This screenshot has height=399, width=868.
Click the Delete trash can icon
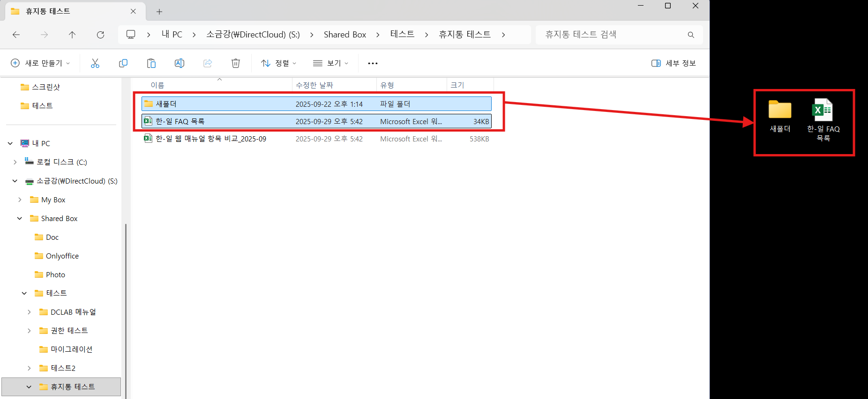pyautogui.click(x=236, y=63)
